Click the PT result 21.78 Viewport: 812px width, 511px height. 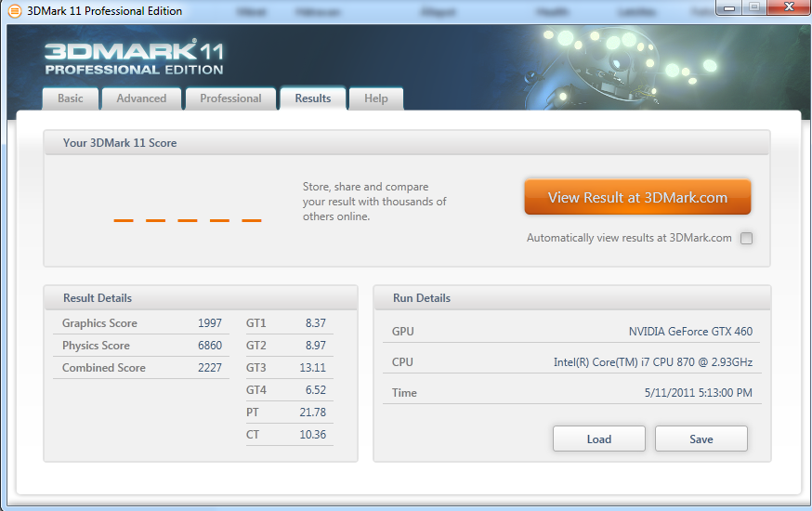tap(313, 413)
